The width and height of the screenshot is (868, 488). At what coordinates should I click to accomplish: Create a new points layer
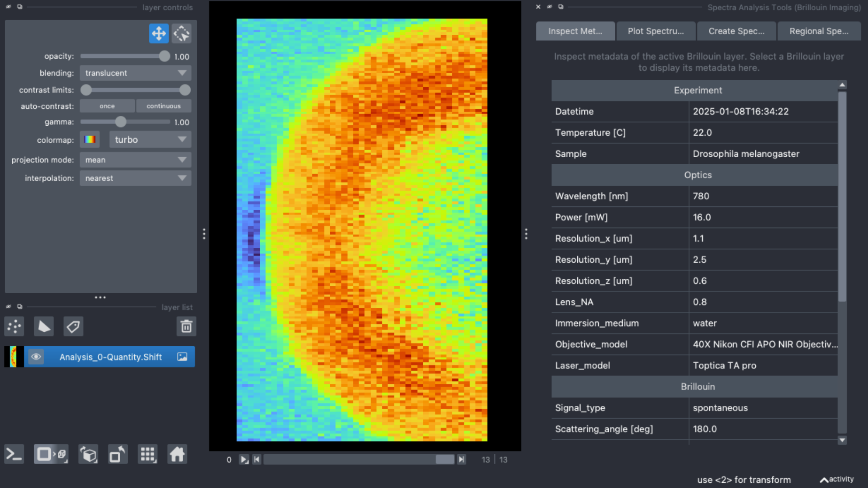14,326
